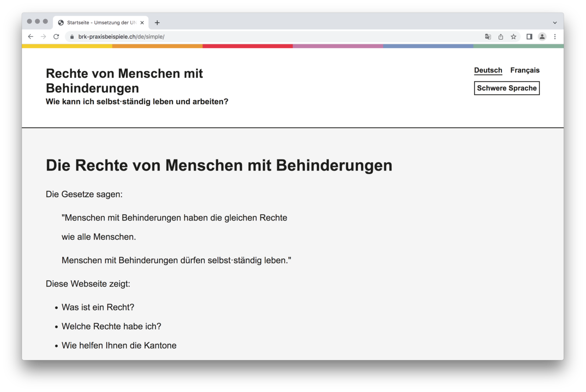Open the Google Translate icon in address bar
This screenshot has height=392, width=586.
(x=488, y=37)
